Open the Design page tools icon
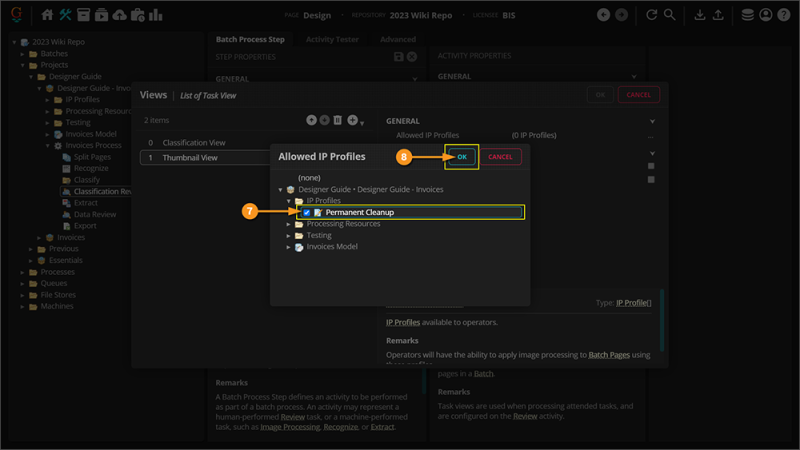The width and height of the screenshot is (800, 450). (x=66, y=15)
